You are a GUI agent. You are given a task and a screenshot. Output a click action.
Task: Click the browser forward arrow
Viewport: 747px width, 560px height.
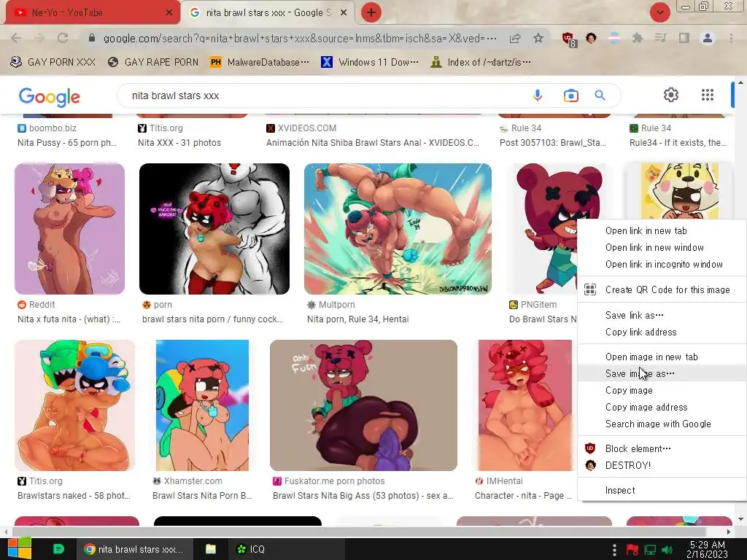(x=39, y=38)
